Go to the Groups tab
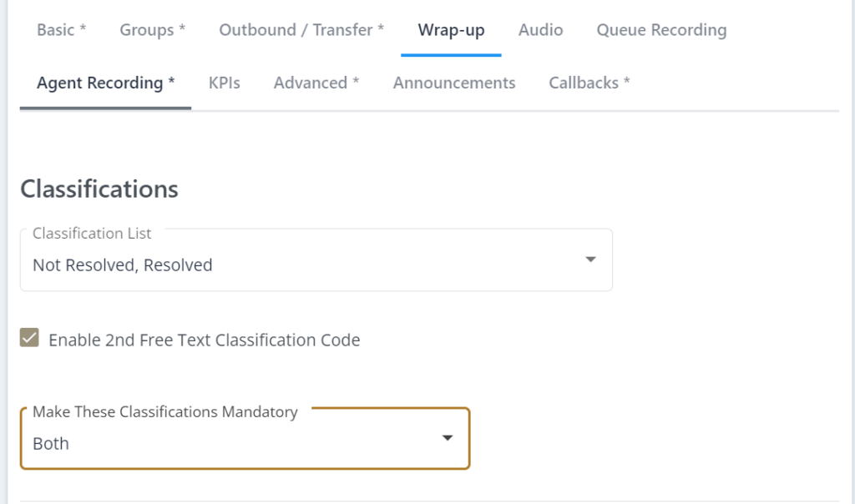855x504 pixels. point(151,30)
